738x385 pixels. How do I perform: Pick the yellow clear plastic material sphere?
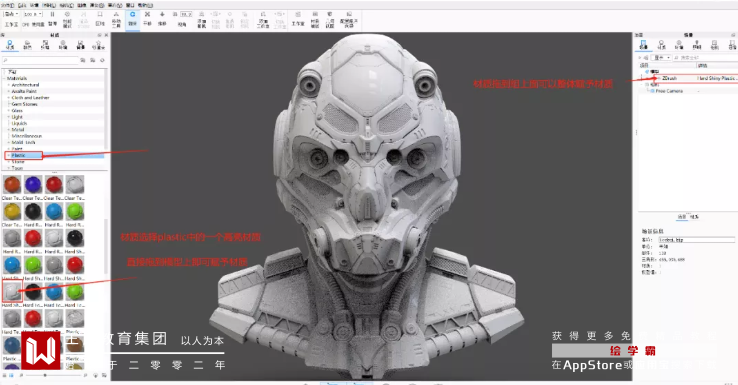12,211
